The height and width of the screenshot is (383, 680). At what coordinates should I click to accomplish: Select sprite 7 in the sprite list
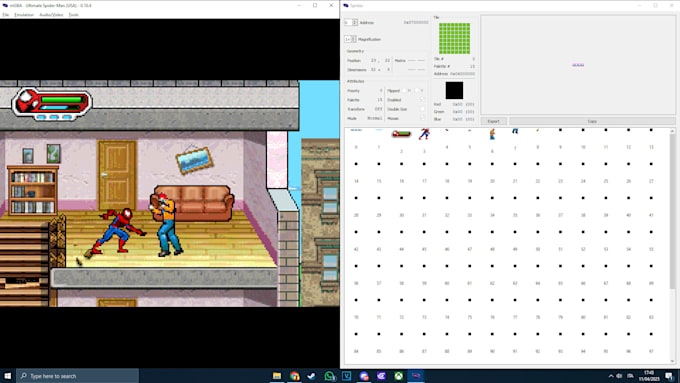pyautogui.click(x=515, y=140)
